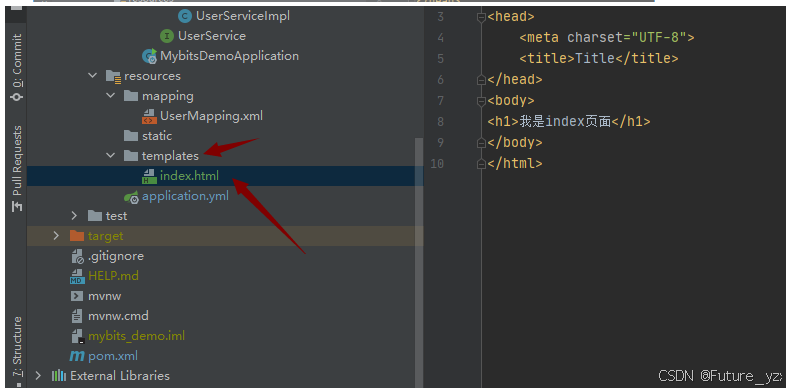Collapse the resources folder
Screen dimensions: 786x390
pos(93,76)
